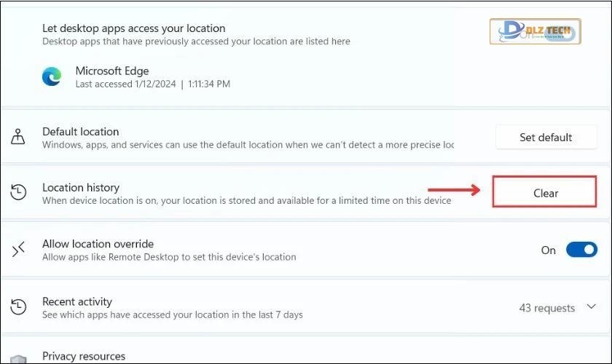Click the On label beside the override switch
The width and height of the screenshot is (612, 364).
pos(549,250)
